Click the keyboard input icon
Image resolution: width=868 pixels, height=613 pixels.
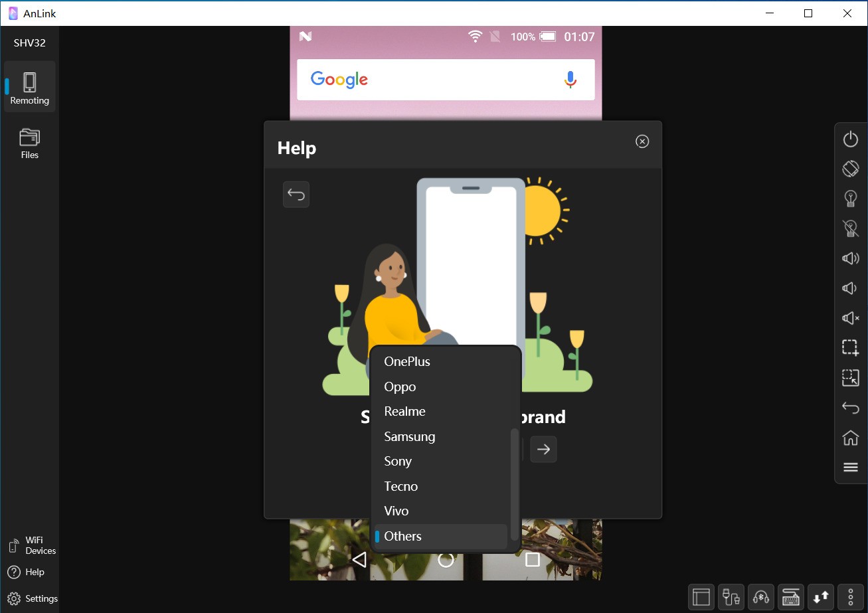[791, 597]
